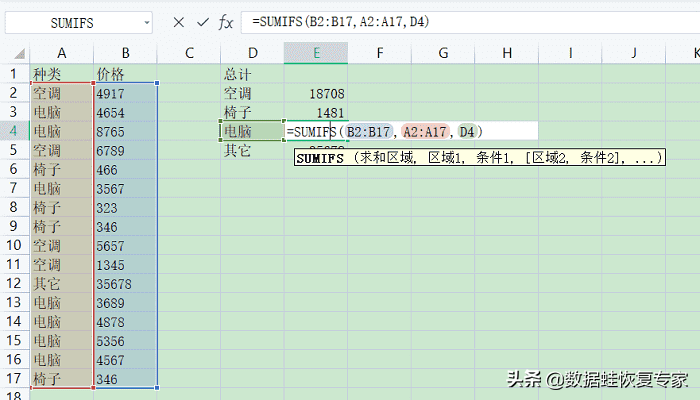Click cell with value 4654

(x=125, y=112)
